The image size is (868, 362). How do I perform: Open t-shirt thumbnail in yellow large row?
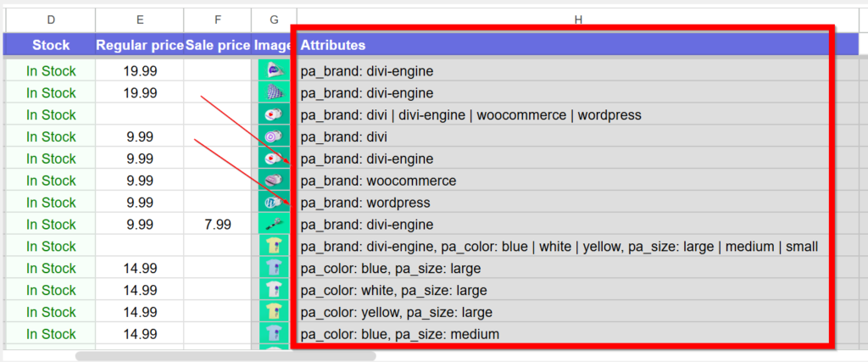[x=275, y=312]
